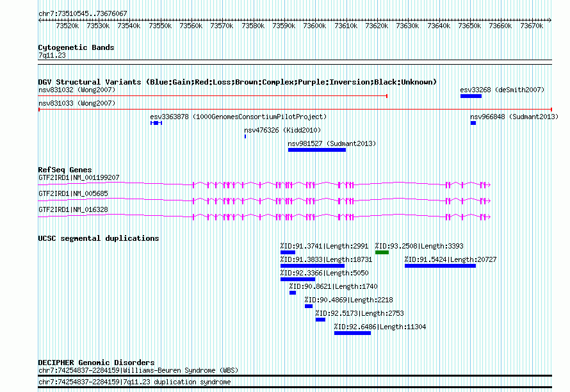
Task: Select %ID:93.2508|Length:3393 label
Action: click(419, 246)
